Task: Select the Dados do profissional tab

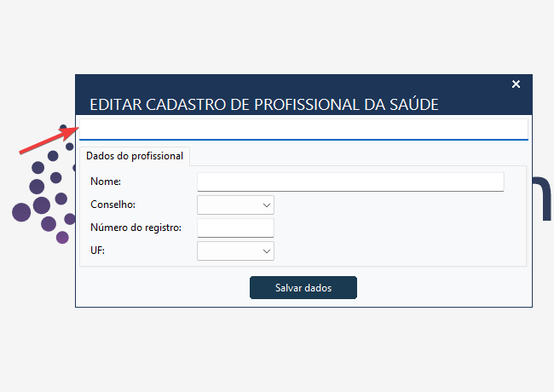Action: [x=135, y=156]
